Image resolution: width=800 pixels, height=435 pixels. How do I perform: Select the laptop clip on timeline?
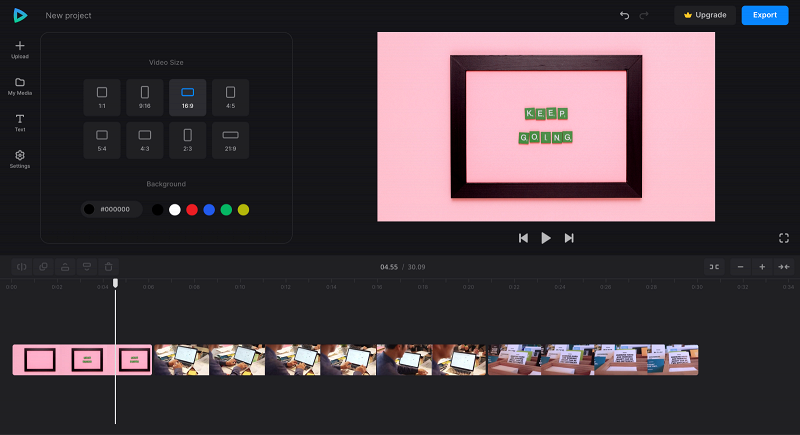tap(320, 360)
